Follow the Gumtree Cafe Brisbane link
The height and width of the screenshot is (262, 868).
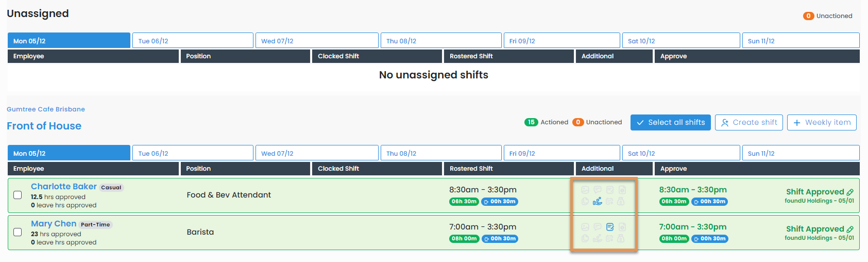pos(46,109)
